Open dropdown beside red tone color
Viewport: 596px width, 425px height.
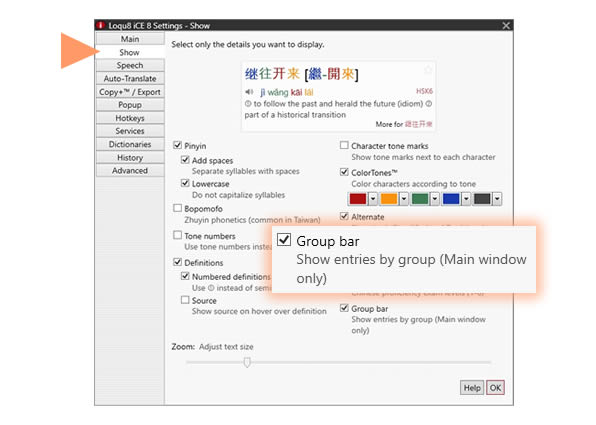click(373, 198)
